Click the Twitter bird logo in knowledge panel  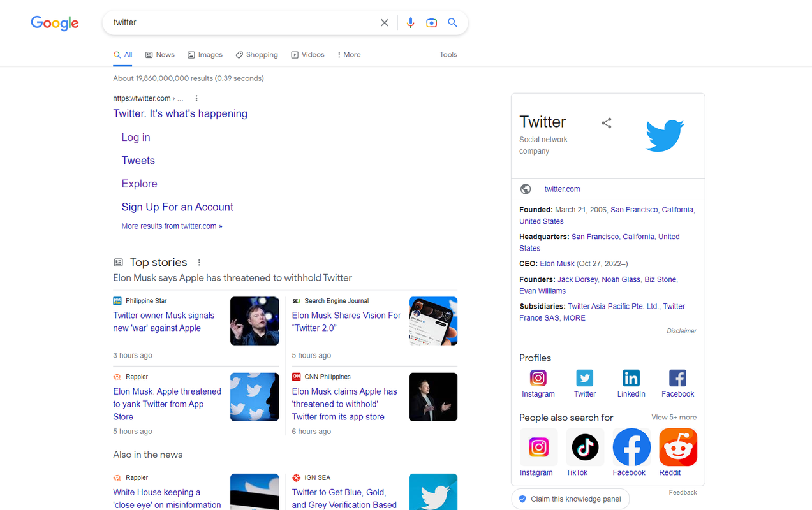pyautogui.click(x=664, y=135)
